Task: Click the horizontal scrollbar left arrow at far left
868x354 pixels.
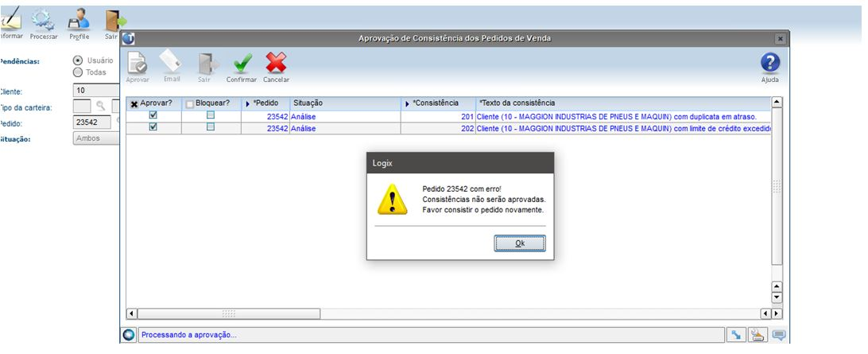Action: tap(132, 313)
